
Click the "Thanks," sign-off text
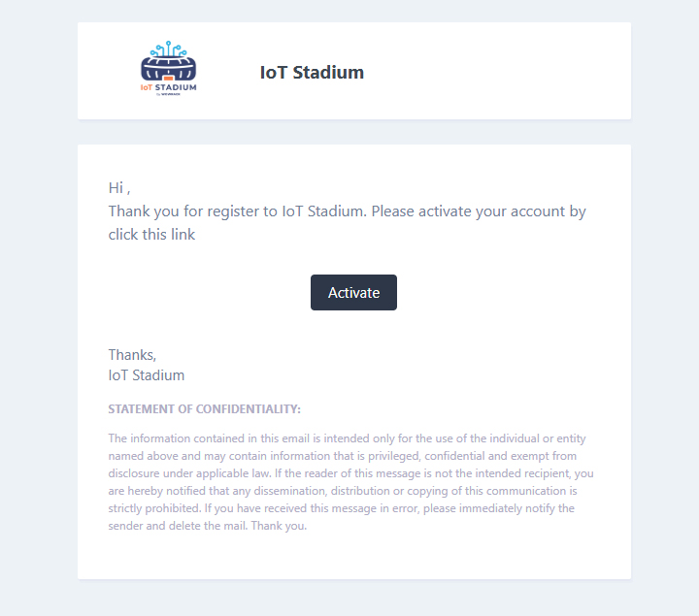(x=132, y=355)
